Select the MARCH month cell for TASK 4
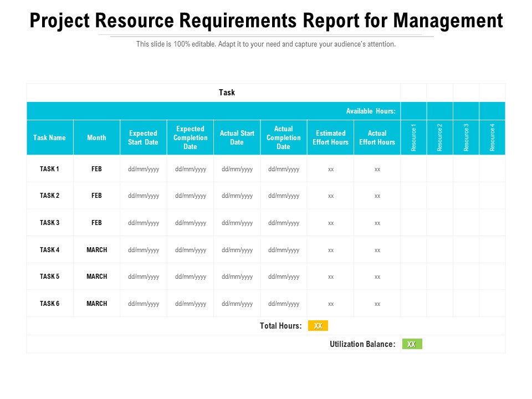 tap(96, 250)
